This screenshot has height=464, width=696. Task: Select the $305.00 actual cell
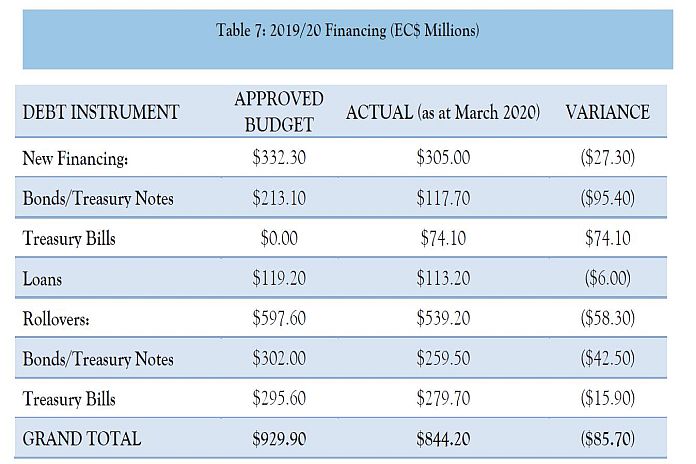tap(443, 158)
